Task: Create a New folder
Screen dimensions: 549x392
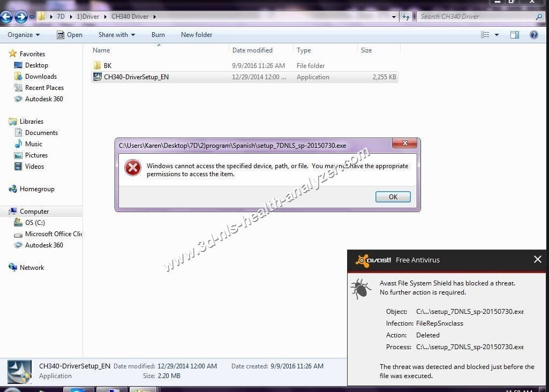Action: click(x=196, y=35)
